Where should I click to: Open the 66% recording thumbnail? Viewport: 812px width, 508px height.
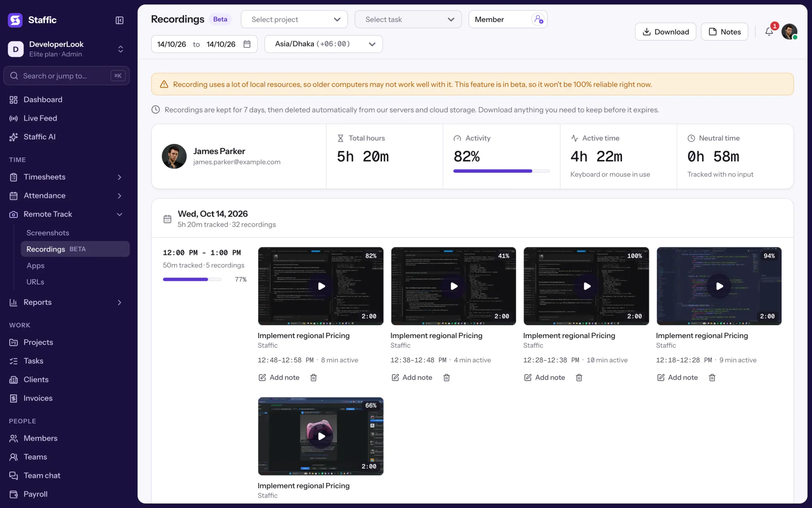point(321,436)
